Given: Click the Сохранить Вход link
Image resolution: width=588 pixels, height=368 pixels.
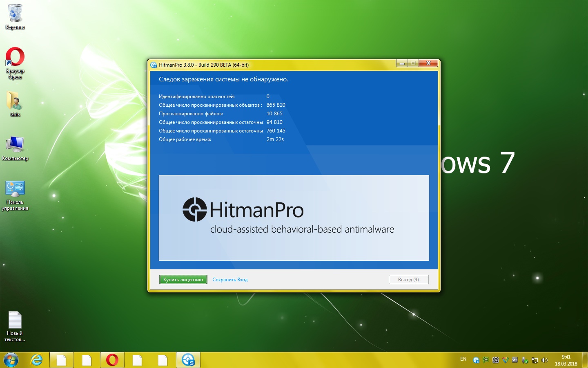Looking at the screenshot, I should [x=230, y=280].
